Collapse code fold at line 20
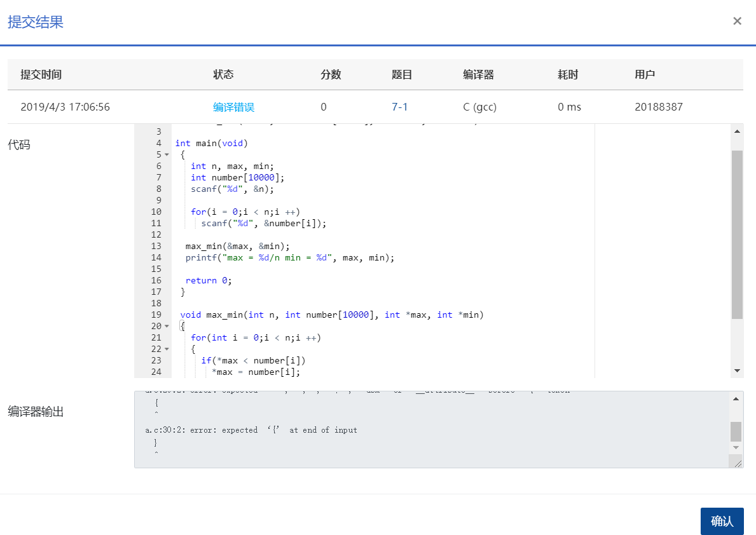The height and width of the screenshot is (535, 756). coord(167,327)
